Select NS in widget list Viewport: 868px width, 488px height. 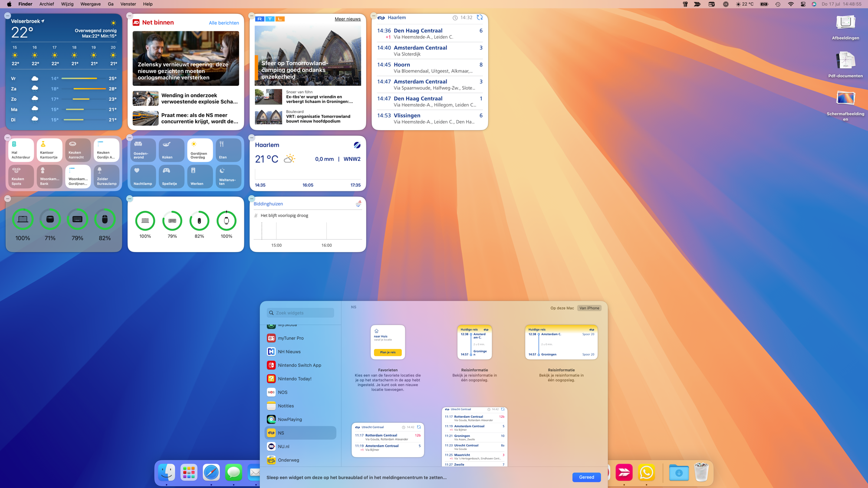point(300,433)
